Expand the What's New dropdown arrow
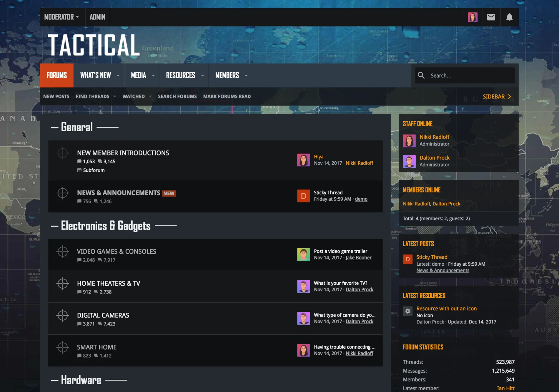 coord(118,76)
